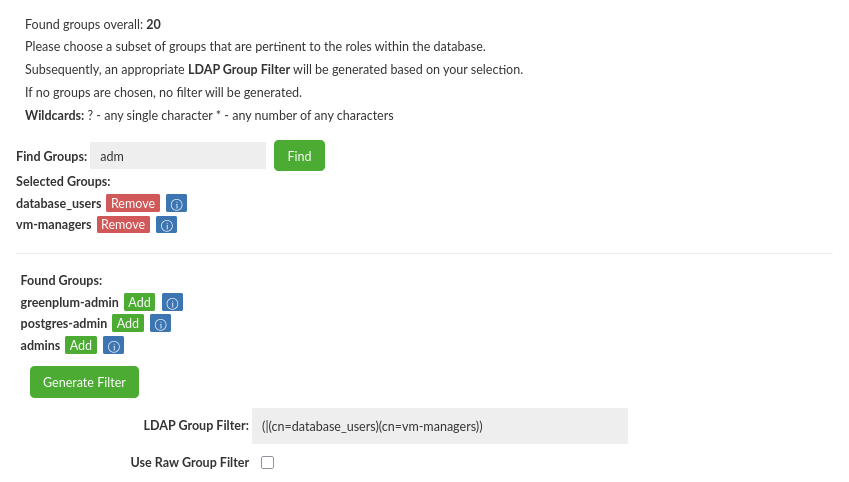Remove database_users from selected groups
The height and width of the screenshot is (482, 849).
tap(133, 203)
